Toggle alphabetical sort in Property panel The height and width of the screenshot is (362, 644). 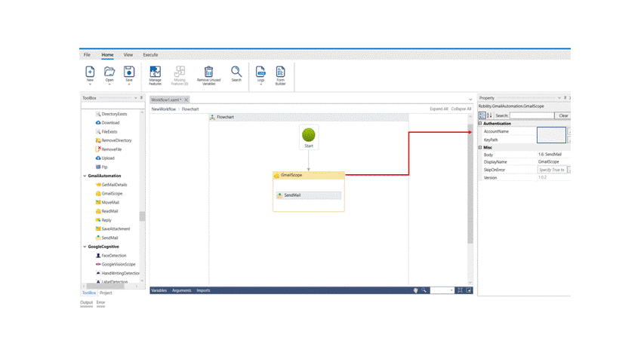tap(489, 115)
